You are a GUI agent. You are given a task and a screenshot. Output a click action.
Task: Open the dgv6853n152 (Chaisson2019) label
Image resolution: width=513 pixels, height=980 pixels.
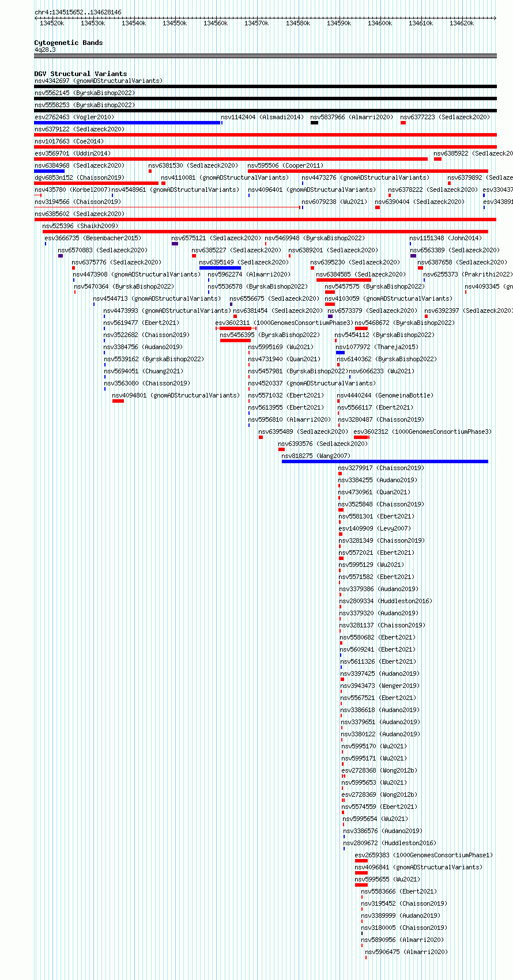pos(79,177)
